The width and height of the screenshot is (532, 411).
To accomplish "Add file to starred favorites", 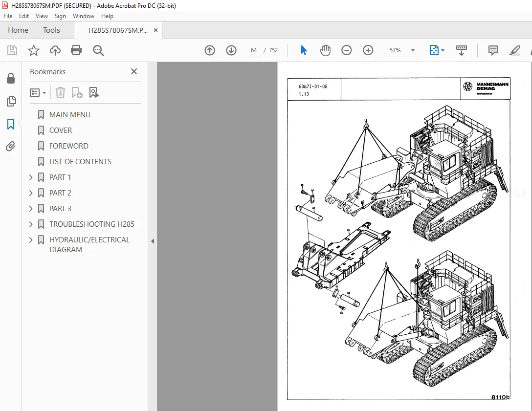I will tap(34, 50).
